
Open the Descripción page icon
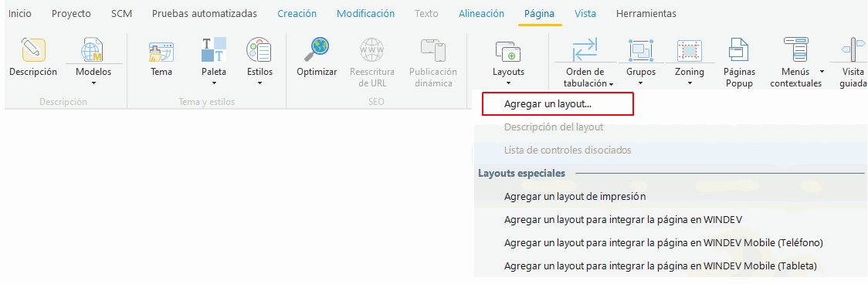click(33, 50)
